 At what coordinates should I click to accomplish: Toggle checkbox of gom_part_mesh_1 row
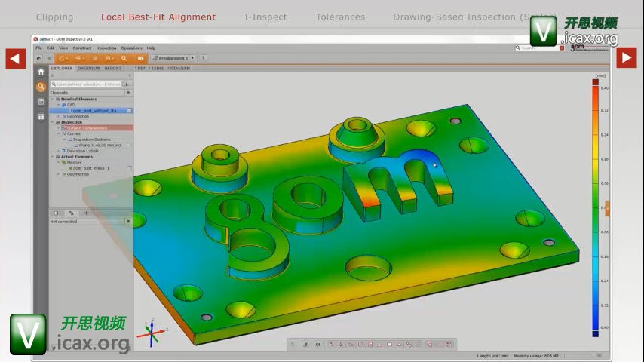point(130,168)
